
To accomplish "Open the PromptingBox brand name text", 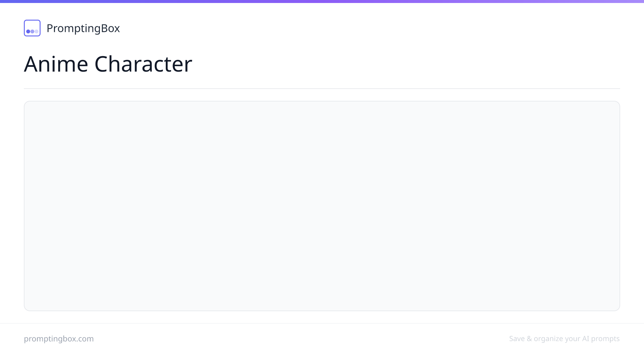I will 83,28.
